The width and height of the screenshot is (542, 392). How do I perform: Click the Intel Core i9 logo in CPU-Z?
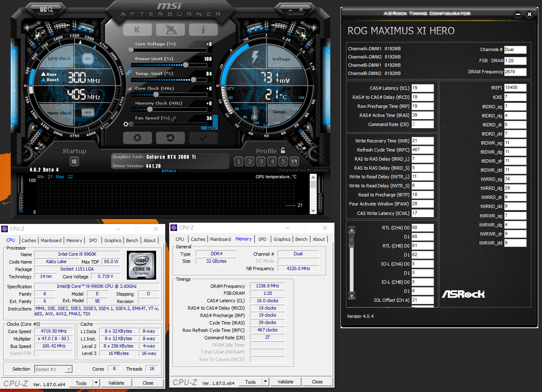141,266
